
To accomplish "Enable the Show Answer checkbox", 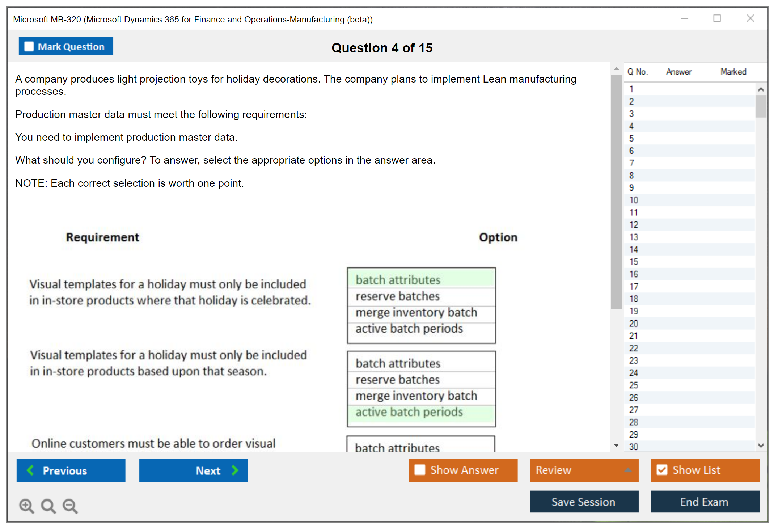I will pyautogui.click(x=420, y=470).
